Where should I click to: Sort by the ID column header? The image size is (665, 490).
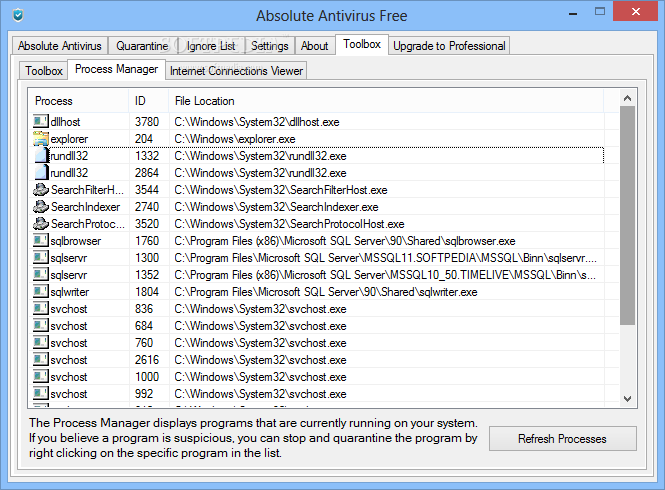click(149, 101)
